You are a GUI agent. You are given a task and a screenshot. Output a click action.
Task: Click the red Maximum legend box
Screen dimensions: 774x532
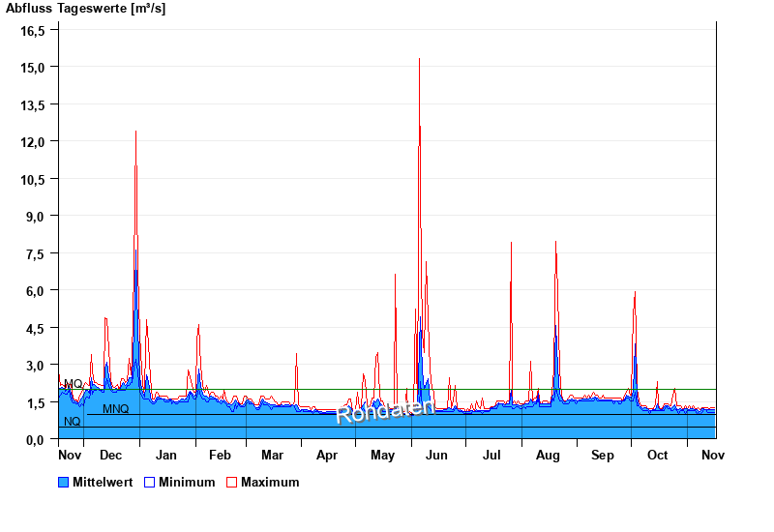tap(231, 482)
